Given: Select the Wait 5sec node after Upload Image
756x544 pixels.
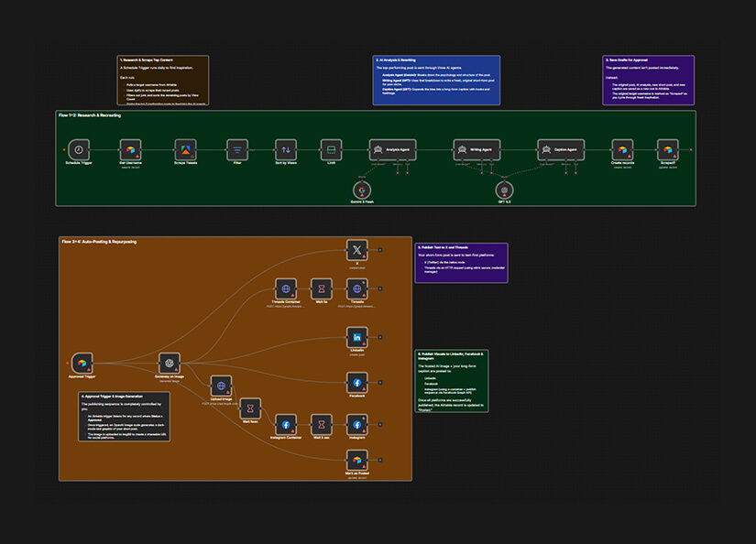Looking at the screenshot, I should click(x=250, y=408).
